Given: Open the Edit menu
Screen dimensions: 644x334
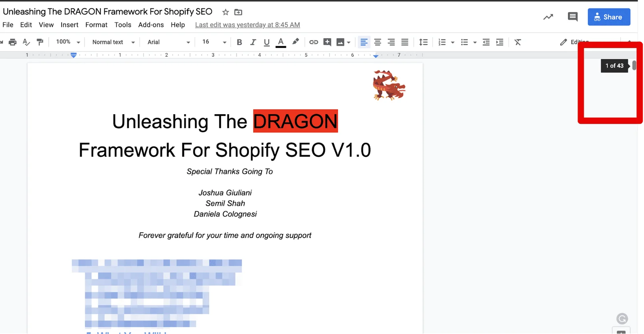Looking at the screenshot, I should (x=26, y=25).
